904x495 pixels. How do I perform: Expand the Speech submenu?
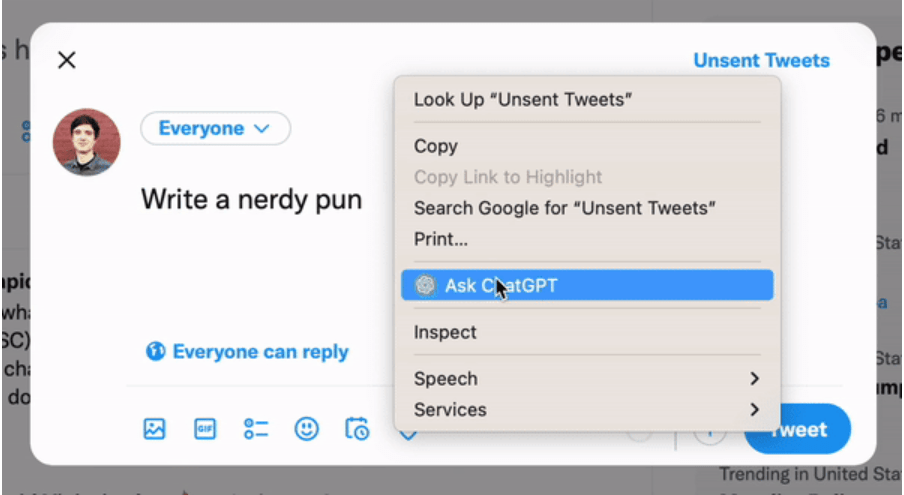click(x=587, y=379)
